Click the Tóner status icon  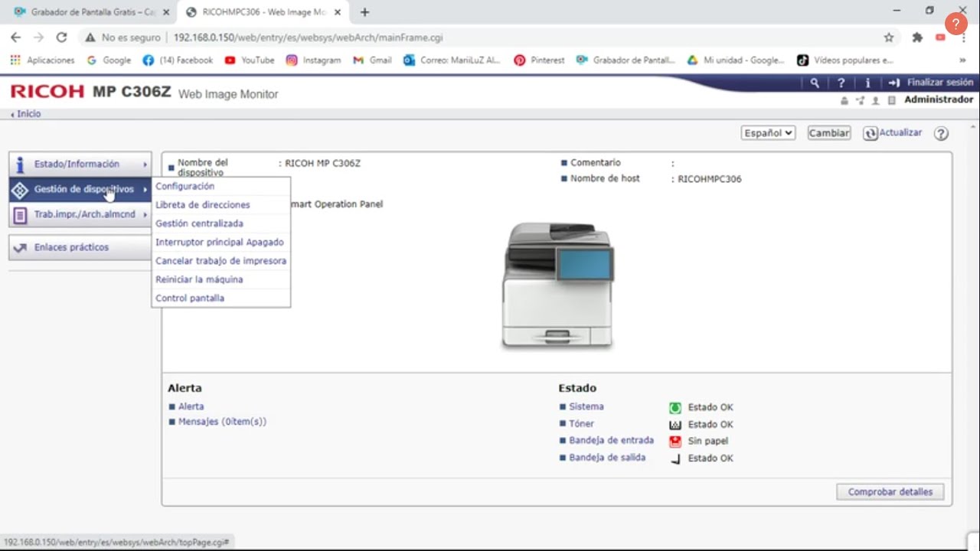[675, 425]
